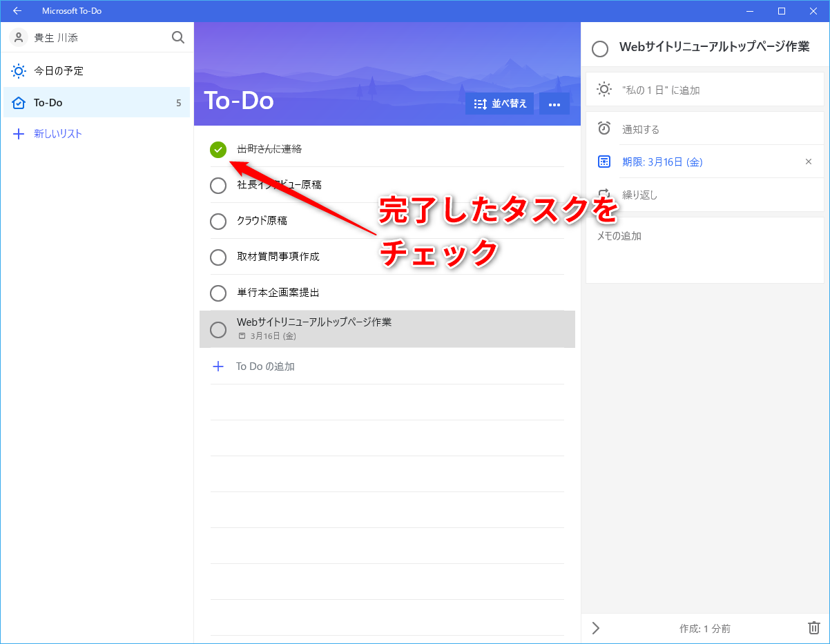Add task to "私の 1 日"
The height and width of the screenshot is (644, 830).
tap(704, 90)
